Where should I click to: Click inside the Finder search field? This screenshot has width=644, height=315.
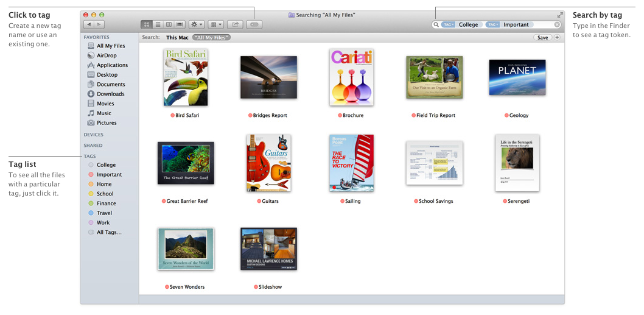tap(496, 24)
